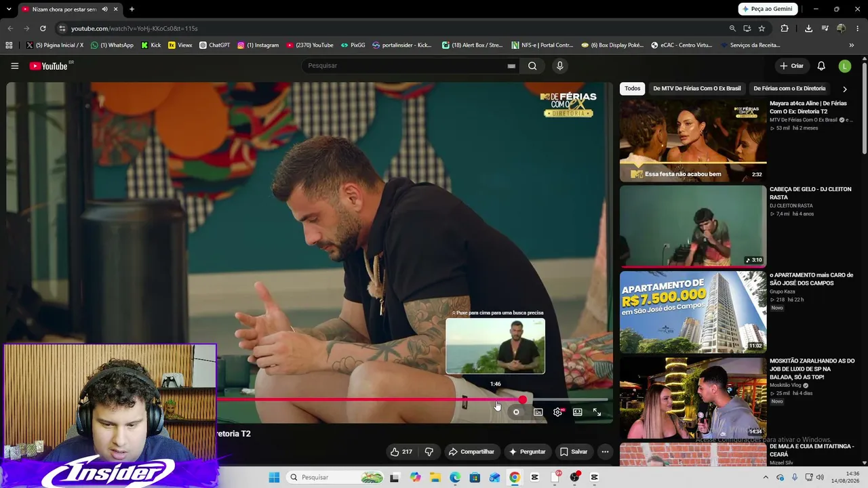The width and height of the screenshot is (868, 488).
Task: Open the eCAC bookmark
Action: (682, 45)
